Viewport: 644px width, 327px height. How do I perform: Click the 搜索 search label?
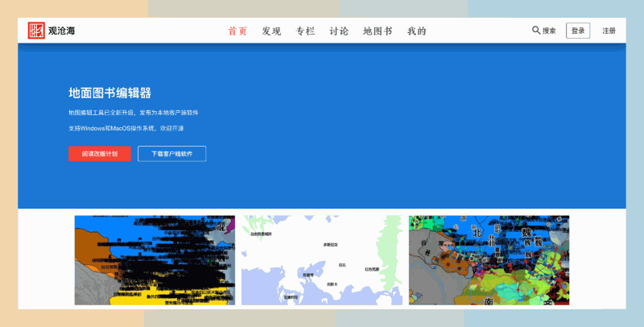click(549, 31)
